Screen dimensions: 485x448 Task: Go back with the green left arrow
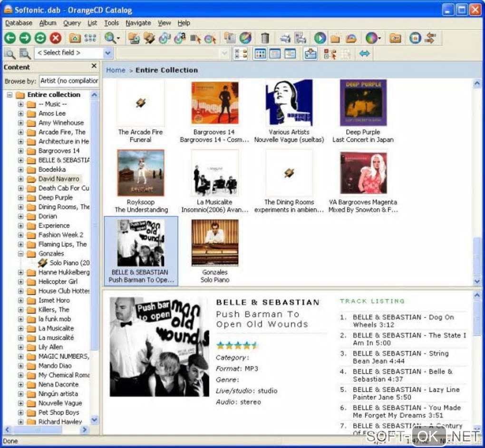[10, 38]
